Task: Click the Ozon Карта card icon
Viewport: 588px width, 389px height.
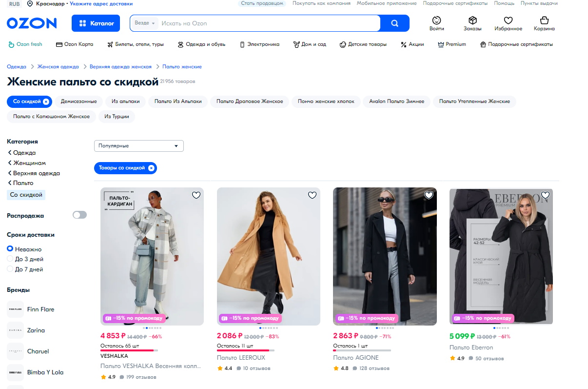Action: click(59, 44)
